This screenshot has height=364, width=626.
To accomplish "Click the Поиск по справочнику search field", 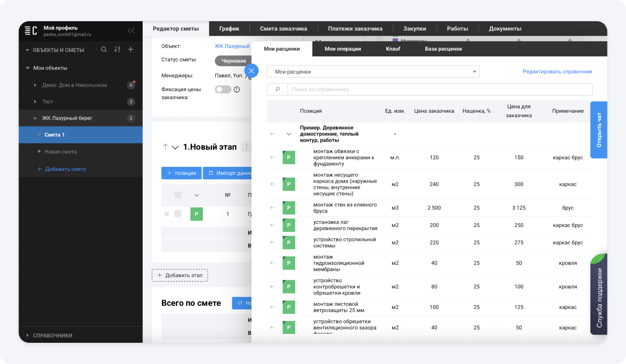I will click(440, 89).
